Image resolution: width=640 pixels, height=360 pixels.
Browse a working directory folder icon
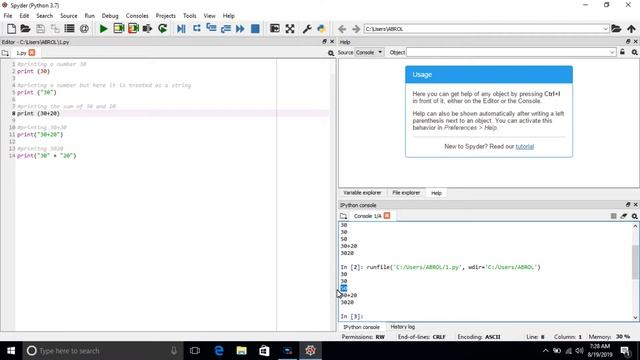point(616,29)
